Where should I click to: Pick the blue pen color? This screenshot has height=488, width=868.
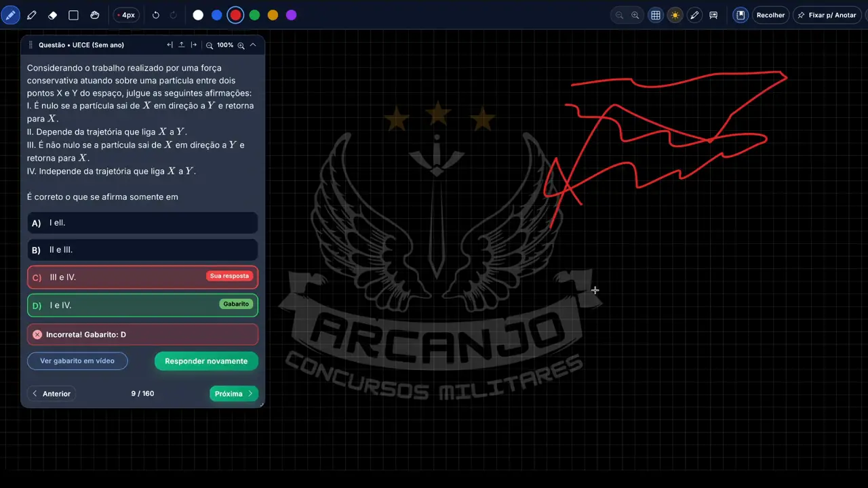[x=217, y=15]
